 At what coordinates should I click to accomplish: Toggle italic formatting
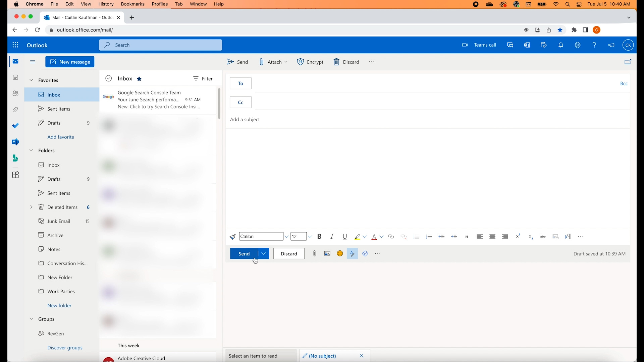point(332,236)
